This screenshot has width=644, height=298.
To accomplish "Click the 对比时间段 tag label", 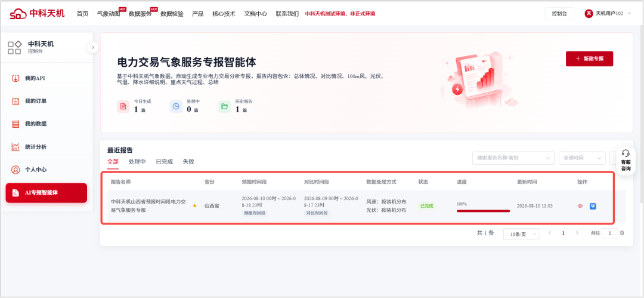I will (317, 213).
